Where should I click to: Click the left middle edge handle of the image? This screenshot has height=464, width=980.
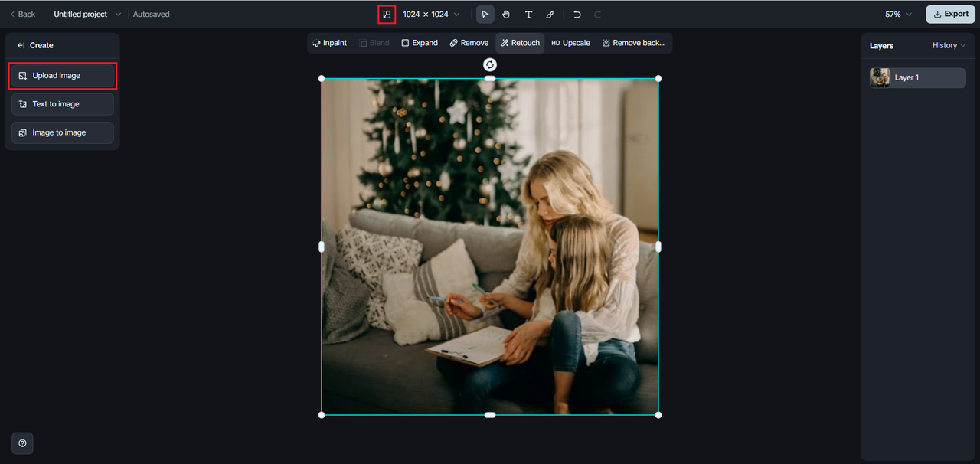click(x=322, y=247)
